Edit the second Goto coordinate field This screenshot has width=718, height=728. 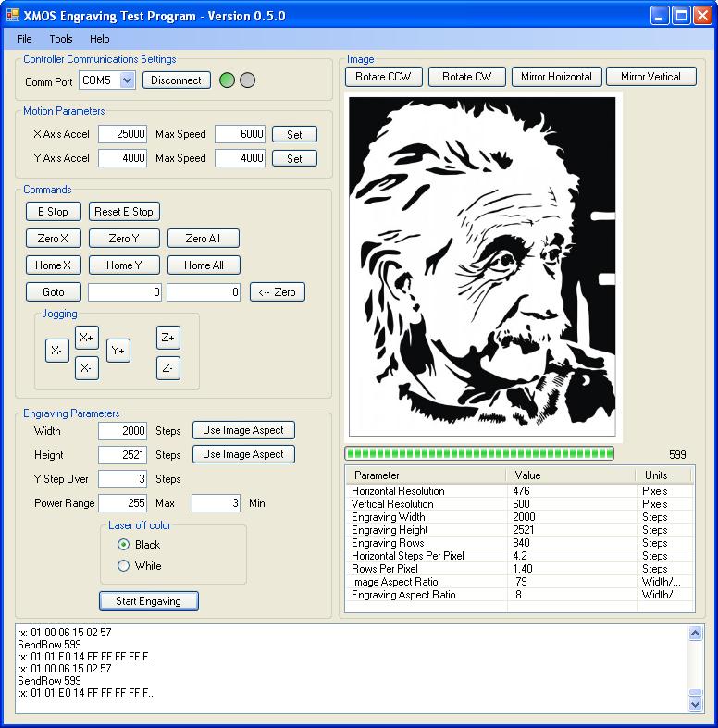click(204, 292)
